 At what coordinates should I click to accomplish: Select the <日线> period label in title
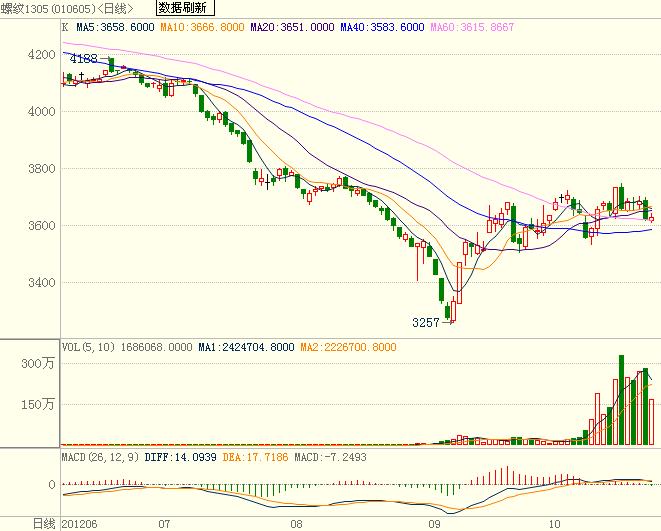tap(116, 10)
